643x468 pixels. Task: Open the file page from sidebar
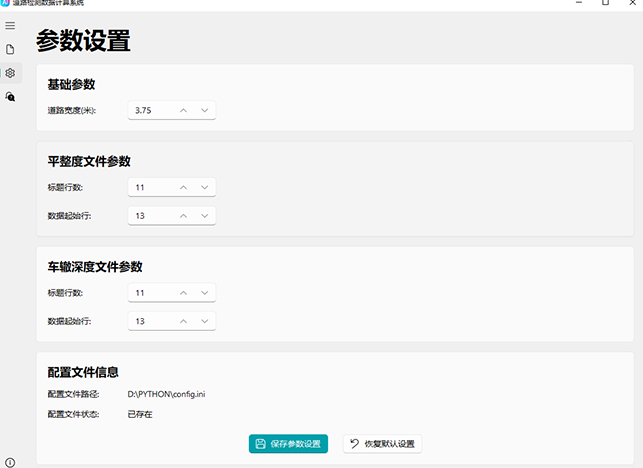[10, 49]
